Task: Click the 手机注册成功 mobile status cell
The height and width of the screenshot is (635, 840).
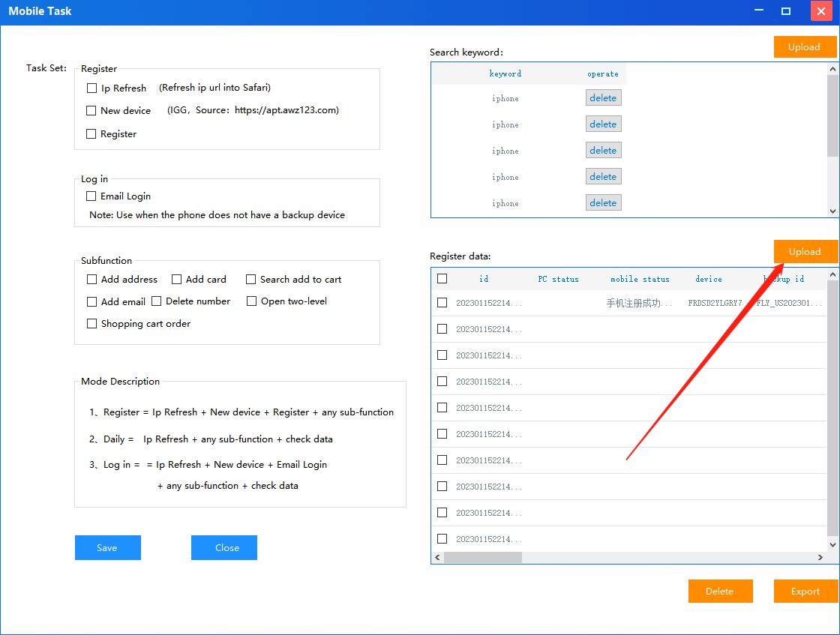Action: pos(638,303)
